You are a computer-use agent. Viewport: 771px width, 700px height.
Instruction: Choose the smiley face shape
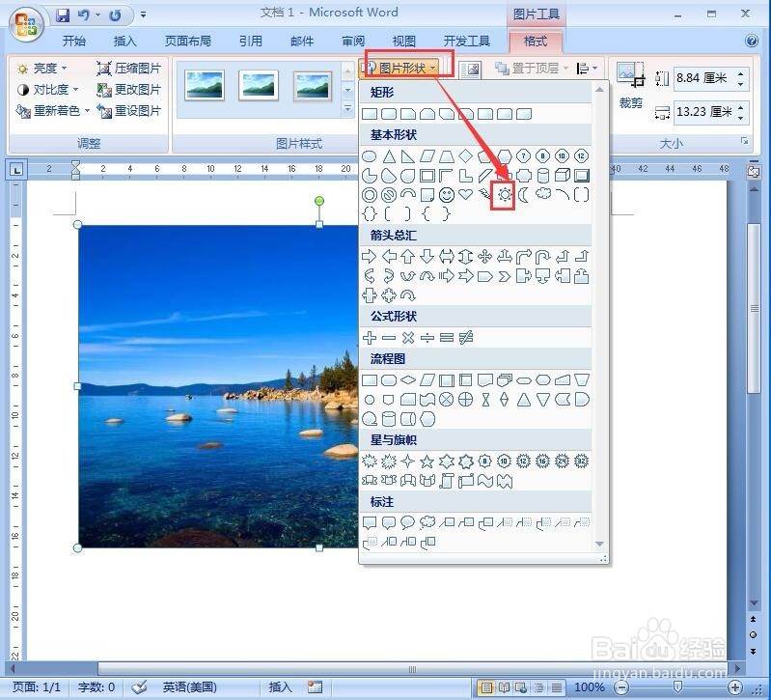coord(447,195)
